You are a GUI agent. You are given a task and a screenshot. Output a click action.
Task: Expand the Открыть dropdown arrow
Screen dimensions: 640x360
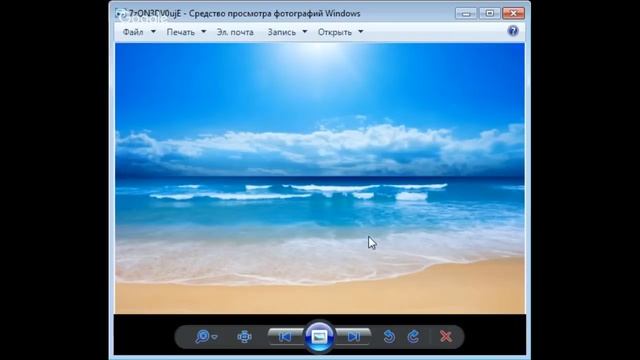360,31
